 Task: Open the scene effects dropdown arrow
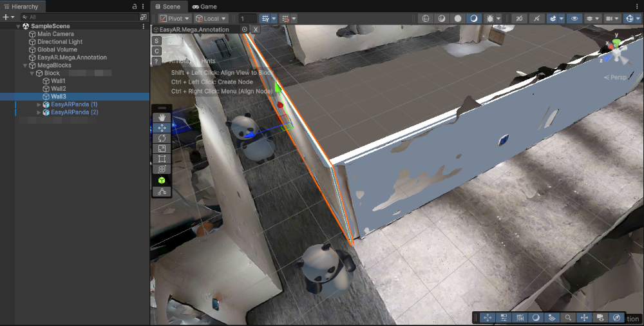[x=562, y=19]
